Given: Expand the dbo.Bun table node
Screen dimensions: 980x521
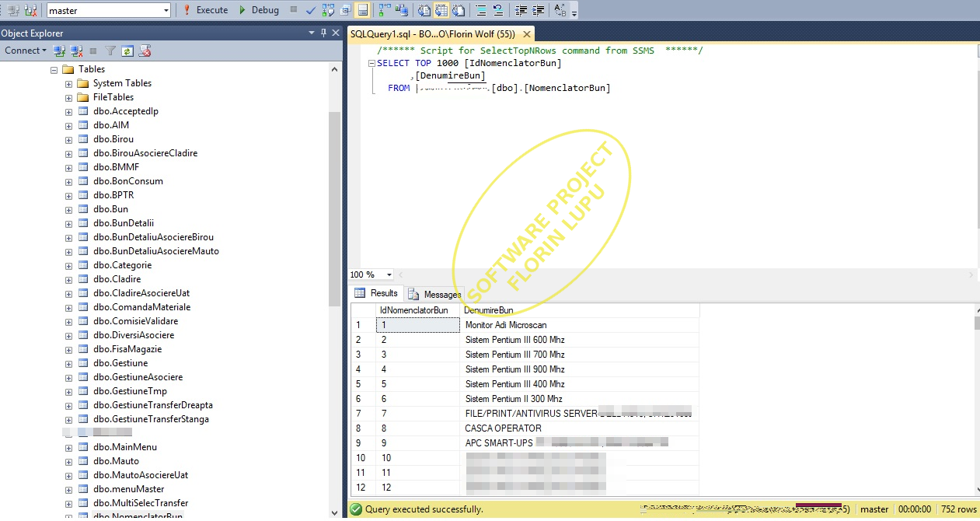Looking at the screenshot, I should point(68,209).
